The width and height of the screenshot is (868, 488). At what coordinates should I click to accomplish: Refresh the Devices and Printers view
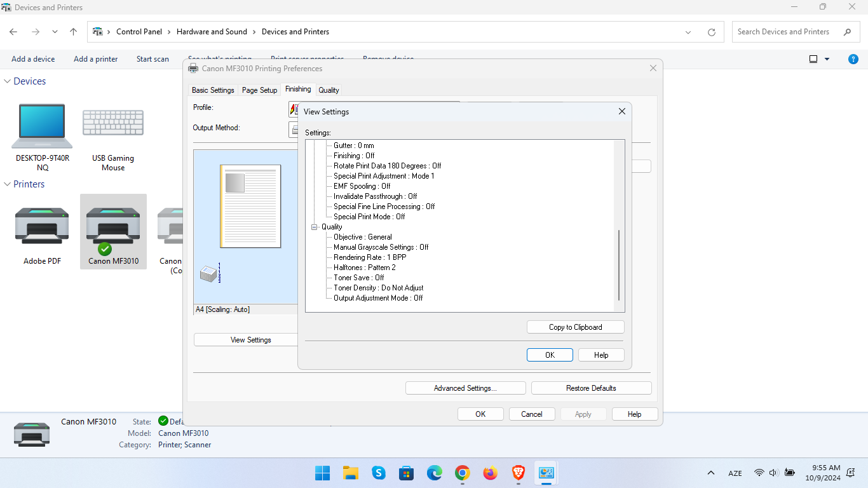coord(712,32)
